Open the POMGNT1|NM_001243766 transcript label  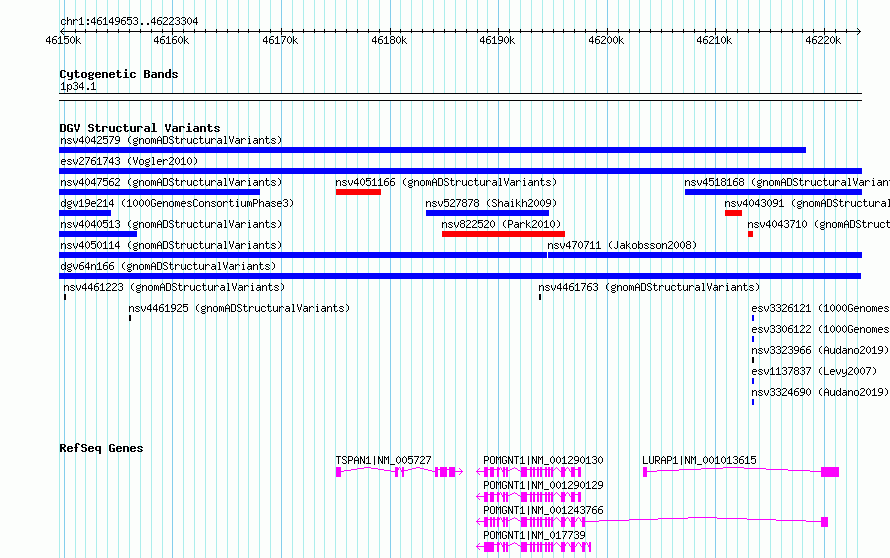coord(543,510)
